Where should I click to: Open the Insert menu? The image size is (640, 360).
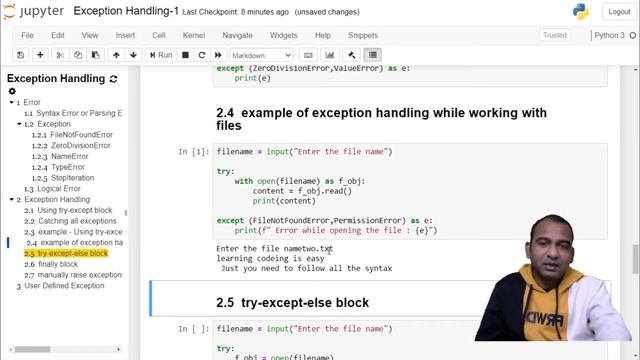pyautogui.click(x=125, y=36)
